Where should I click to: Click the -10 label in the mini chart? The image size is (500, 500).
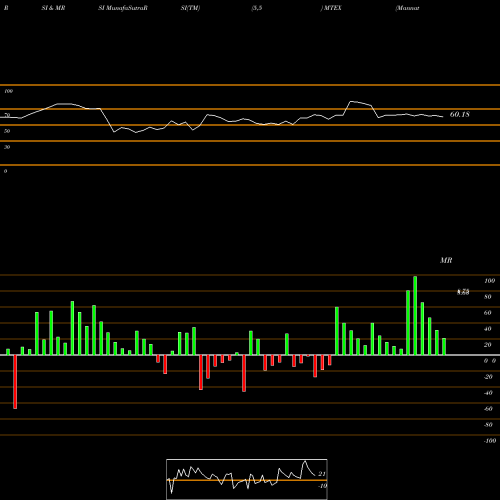(322, 486)
